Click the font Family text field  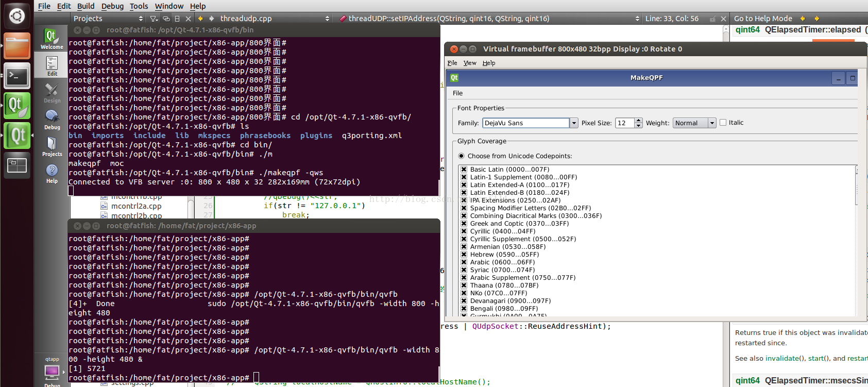(526, 123)
